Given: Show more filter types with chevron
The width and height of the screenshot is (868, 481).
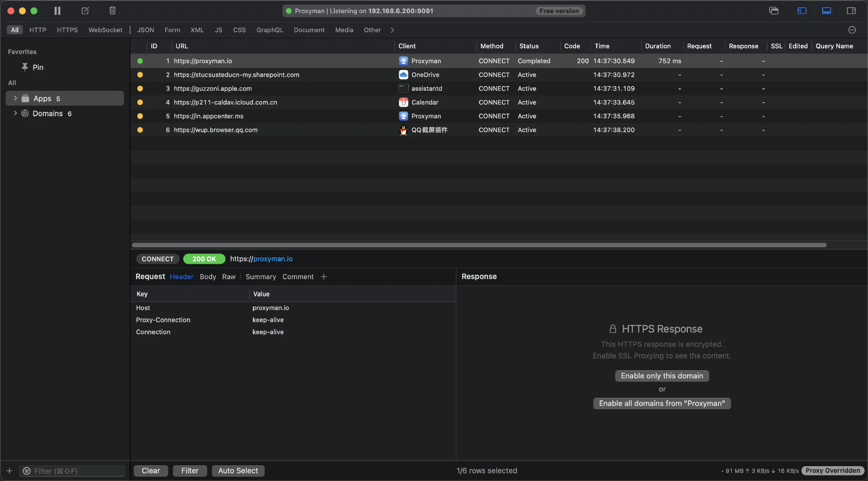Looking at the screenshot, I should (392, 30).
